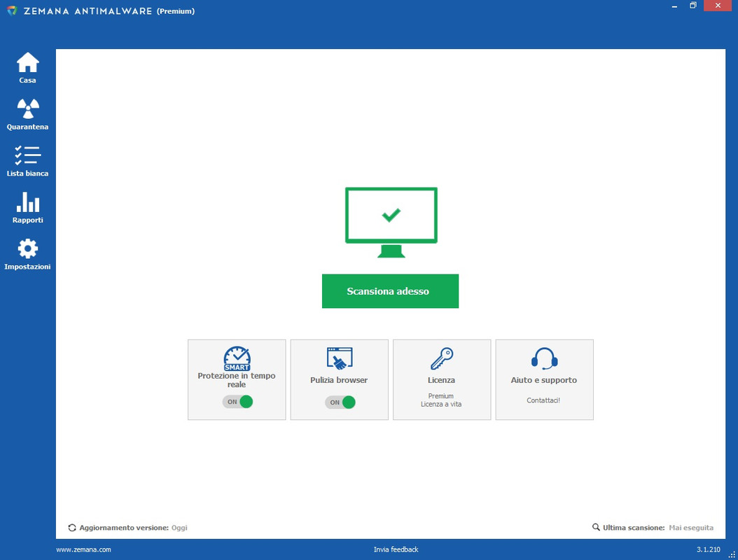Viewport: 738px width, 560px height.
Task: Open the Lista bianca checklist icon
Action: click(x=28, y=155)
